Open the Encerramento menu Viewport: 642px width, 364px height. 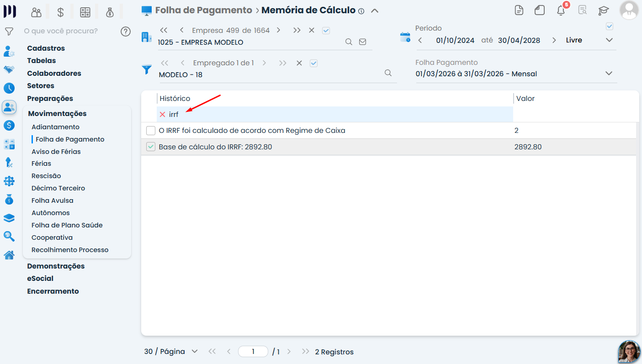pos(53,291)
